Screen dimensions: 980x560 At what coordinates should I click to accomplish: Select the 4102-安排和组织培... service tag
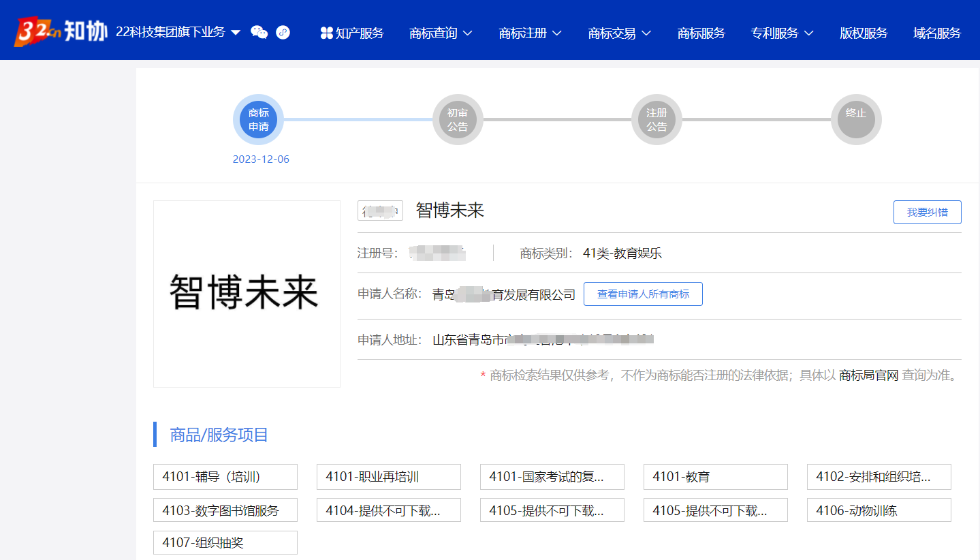[x=879, y=477]
